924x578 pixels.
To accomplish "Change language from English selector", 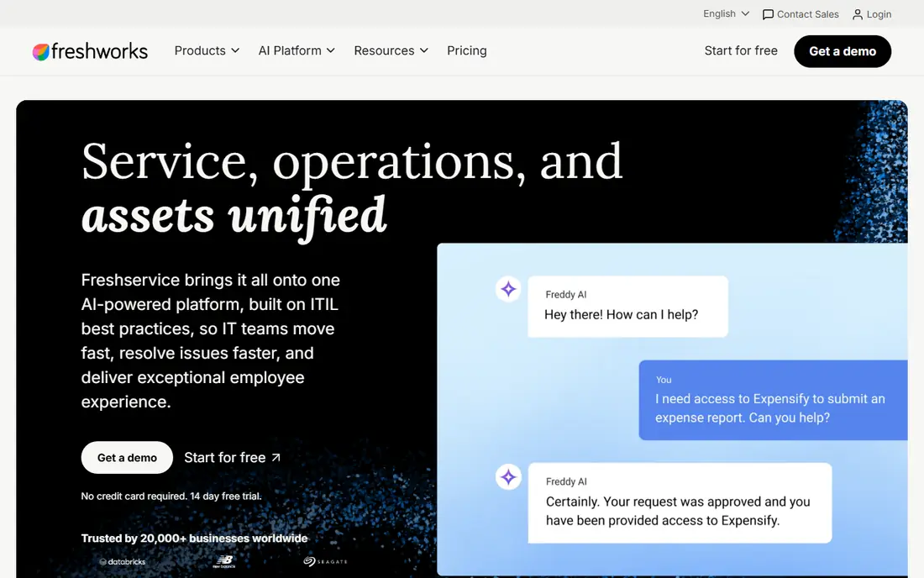I will [x=726, y=13].
